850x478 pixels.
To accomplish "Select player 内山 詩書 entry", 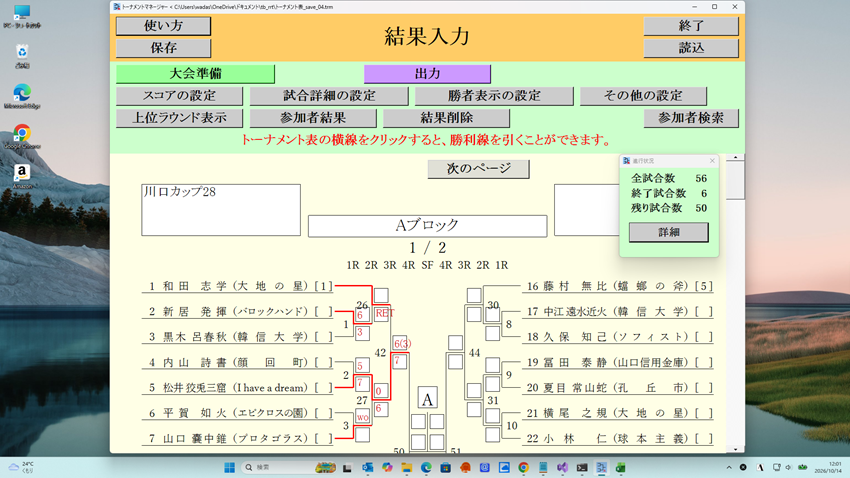I will pyautogui.click(x=238, y=362).
